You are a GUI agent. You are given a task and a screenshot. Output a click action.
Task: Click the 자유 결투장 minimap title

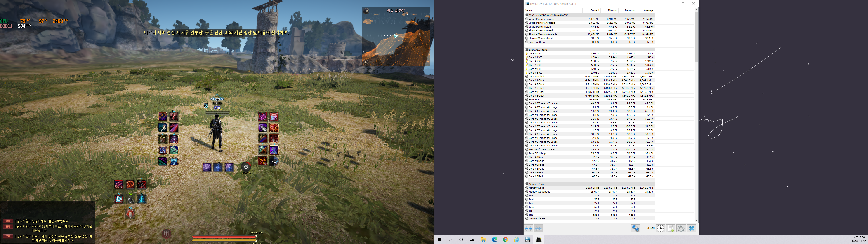pyautogui.click(x=396, y=11)
